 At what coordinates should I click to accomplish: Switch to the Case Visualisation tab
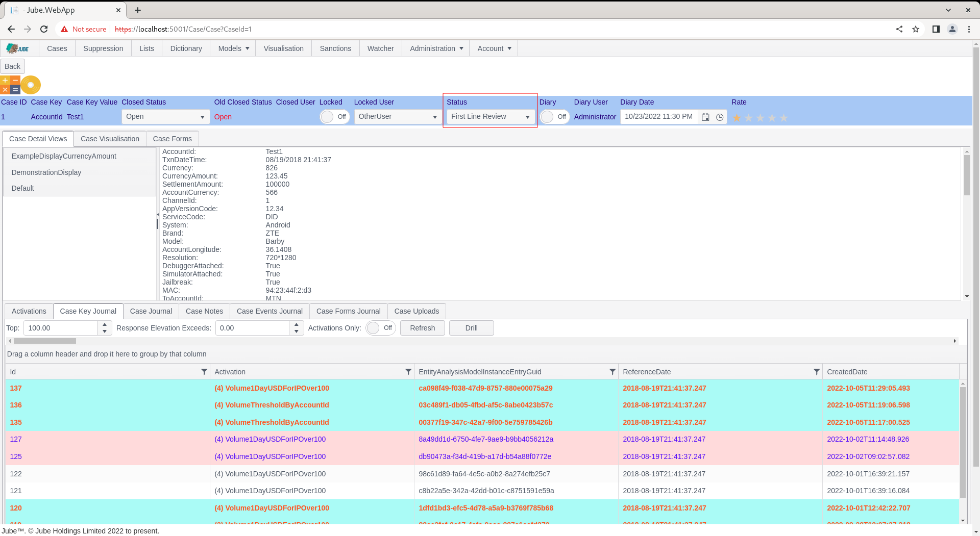(x=110, y=139)
